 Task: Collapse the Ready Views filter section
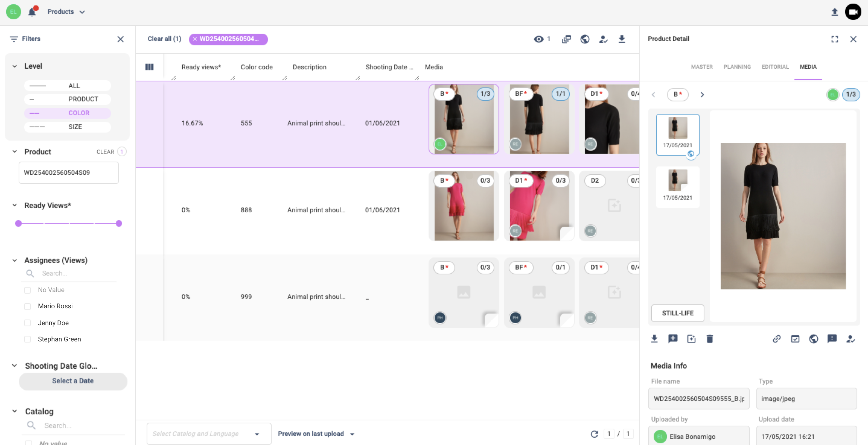point(14,205)
